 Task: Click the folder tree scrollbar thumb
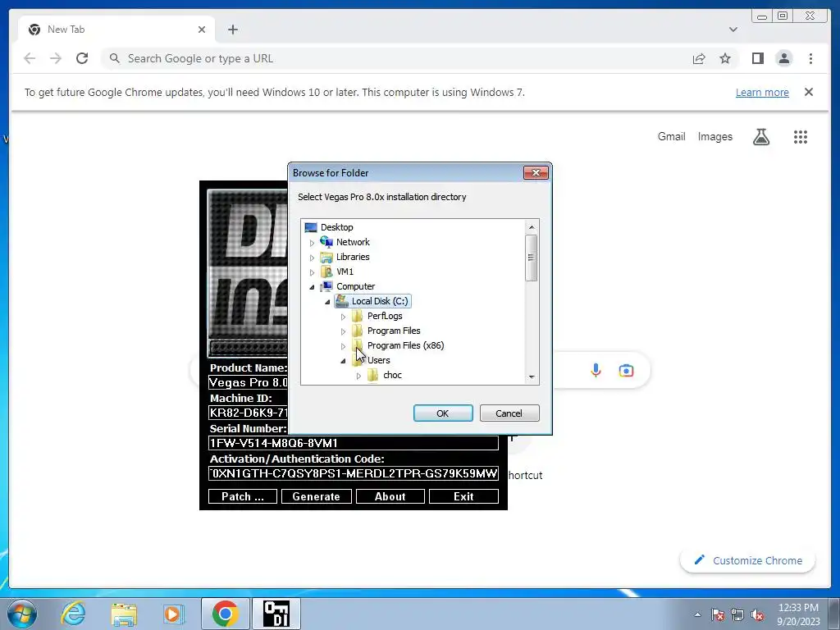(532, 258)
